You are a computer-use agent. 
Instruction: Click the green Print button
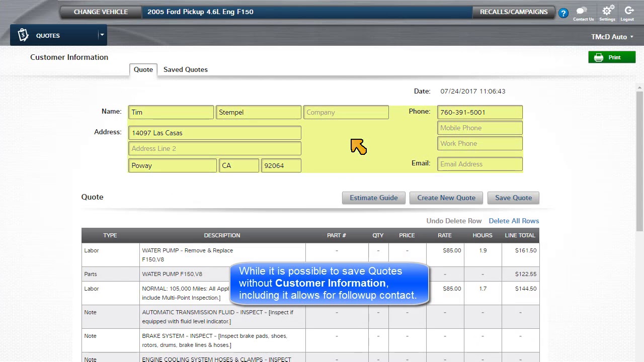point(612,57)
